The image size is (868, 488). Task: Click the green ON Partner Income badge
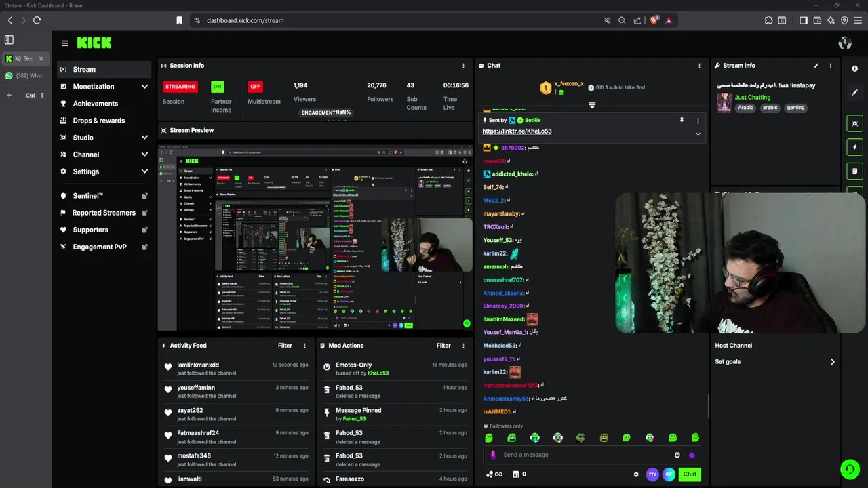click(217, 87)
